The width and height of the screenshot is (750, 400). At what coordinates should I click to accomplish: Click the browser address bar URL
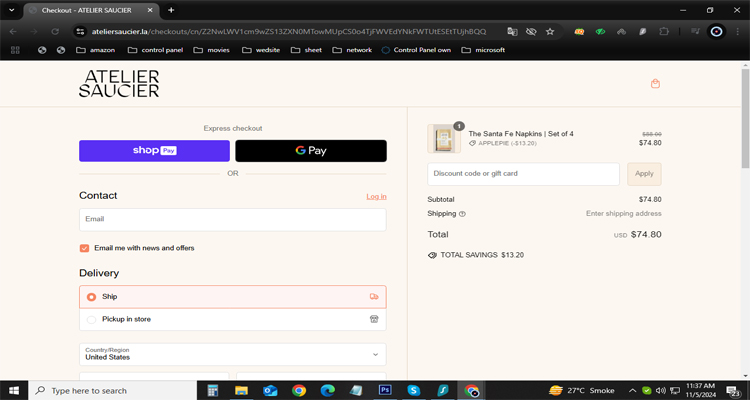288,32
